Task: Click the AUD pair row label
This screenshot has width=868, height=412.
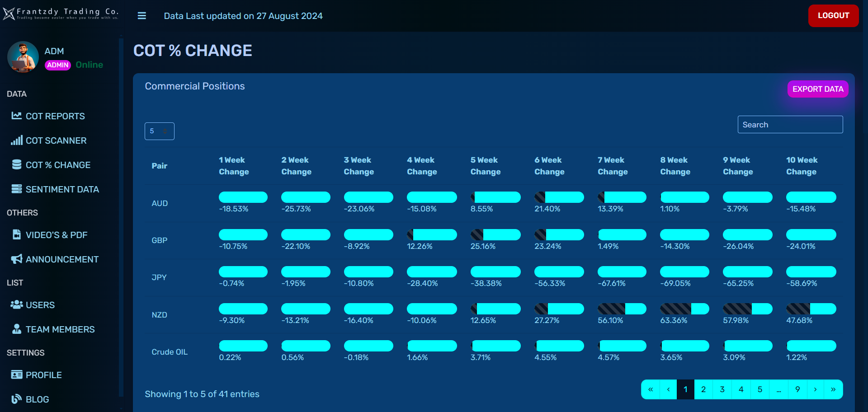Action: pos(160,203)
